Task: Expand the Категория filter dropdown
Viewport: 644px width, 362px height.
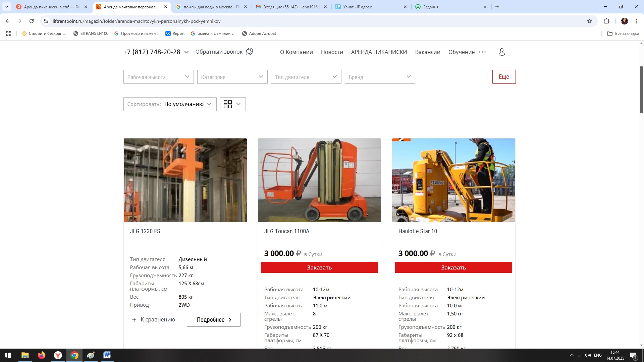Action: pyautogui.click(x=232, y=77)
